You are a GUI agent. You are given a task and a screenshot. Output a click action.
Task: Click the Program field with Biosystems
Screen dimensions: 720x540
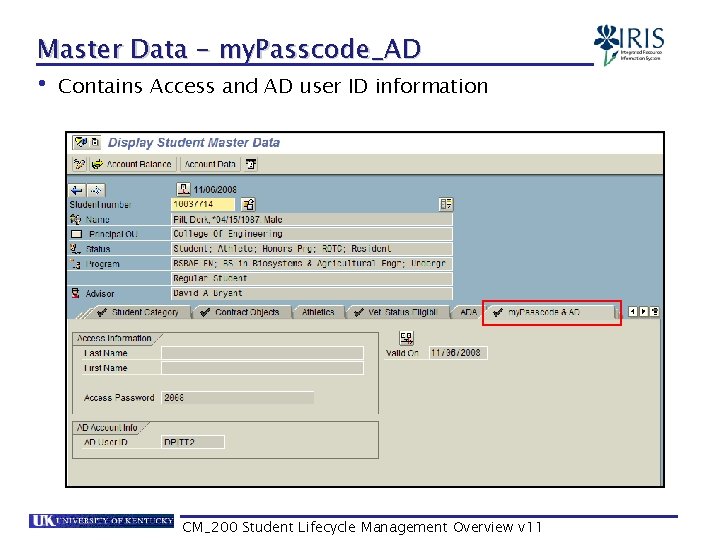click(311, 264)
